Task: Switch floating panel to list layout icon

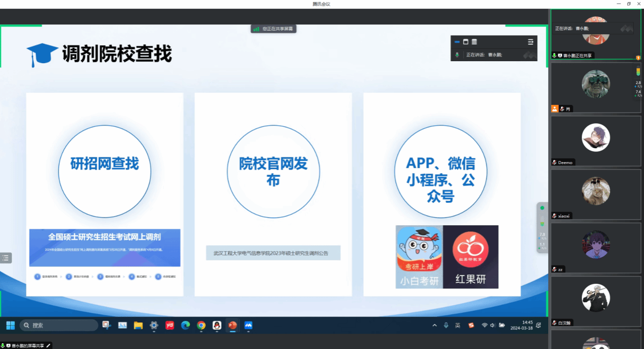Action: click(x=474, y=42)
